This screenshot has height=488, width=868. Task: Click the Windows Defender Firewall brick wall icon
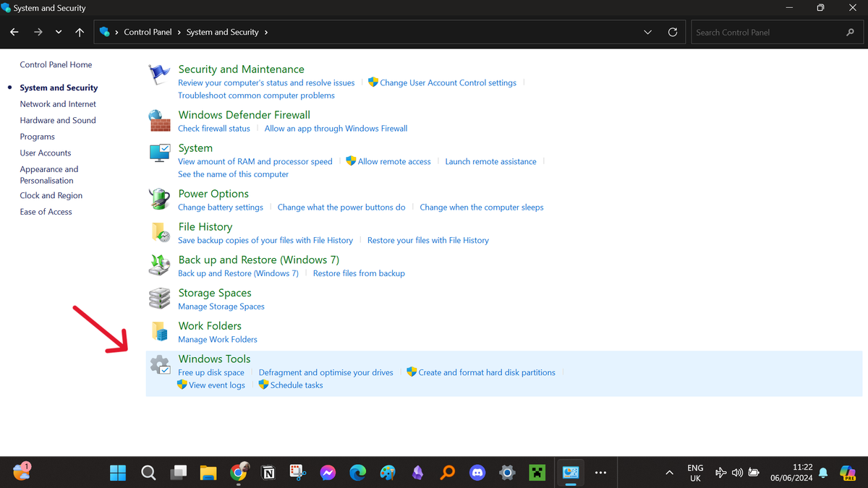click(x=159, y=120)
